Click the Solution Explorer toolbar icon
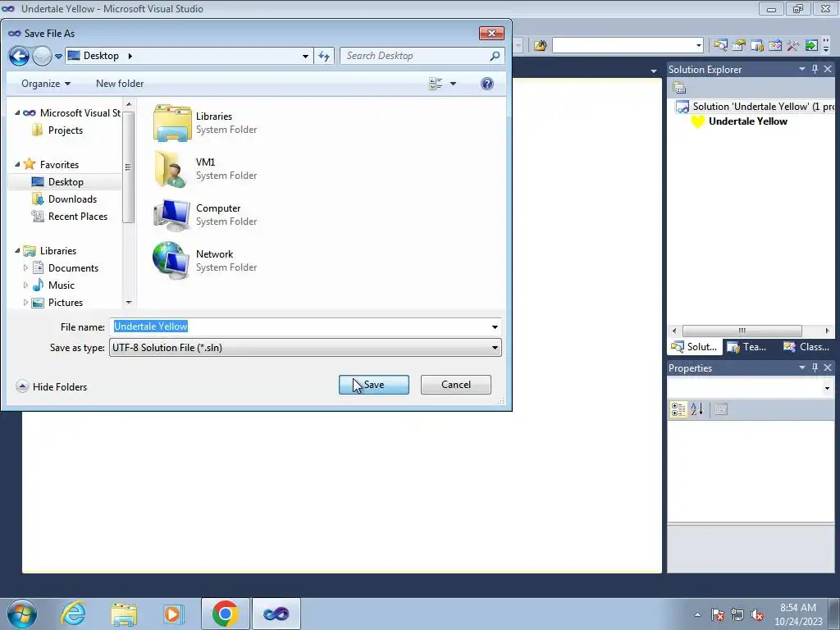840x630 pixels. [x=721, y=46]
